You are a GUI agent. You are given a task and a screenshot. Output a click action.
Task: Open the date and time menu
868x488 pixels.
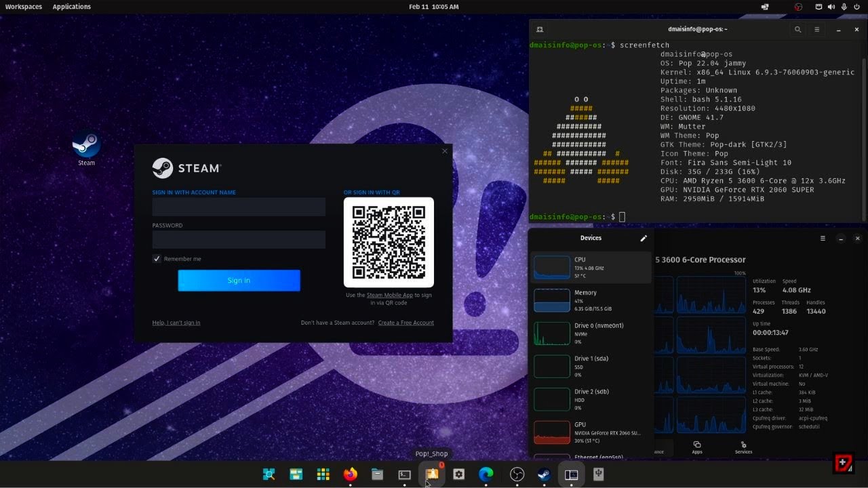pyautogui.click(x=434, y=7)
